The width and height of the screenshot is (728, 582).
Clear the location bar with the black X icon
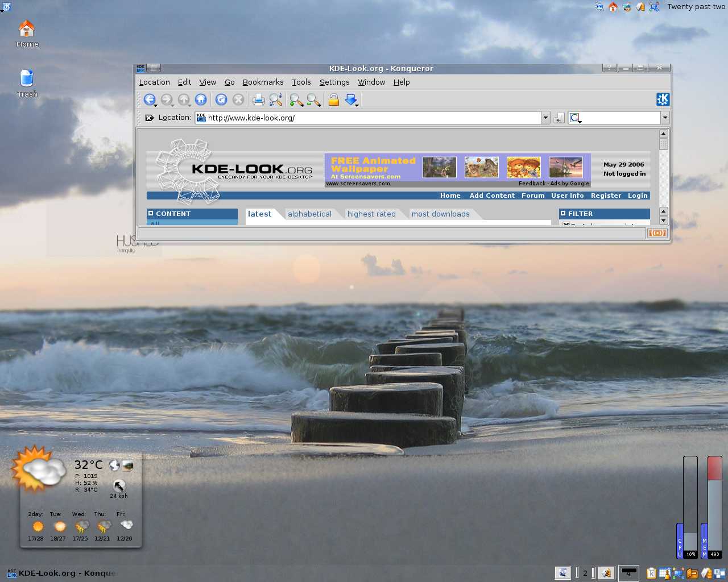tap(150, 118)
